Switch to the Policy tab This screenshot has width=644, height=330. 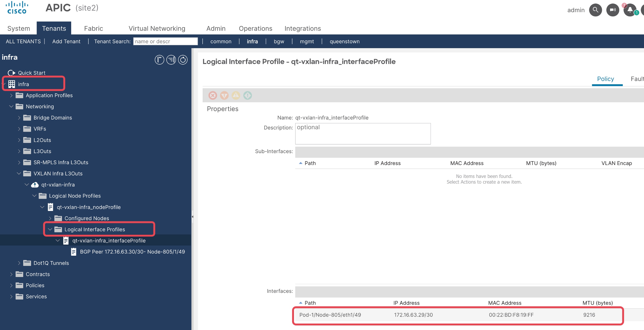[x=605, y=79]
